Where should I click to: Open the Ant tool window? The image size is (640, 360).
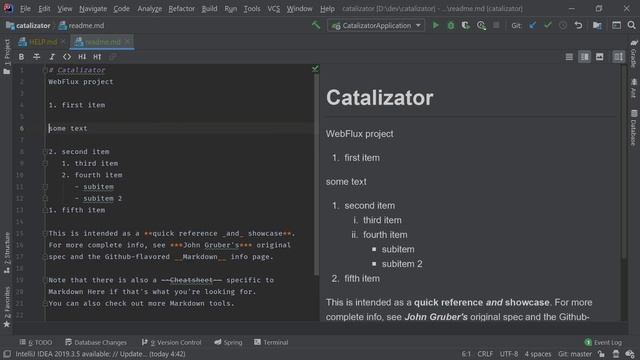[633, 89]
